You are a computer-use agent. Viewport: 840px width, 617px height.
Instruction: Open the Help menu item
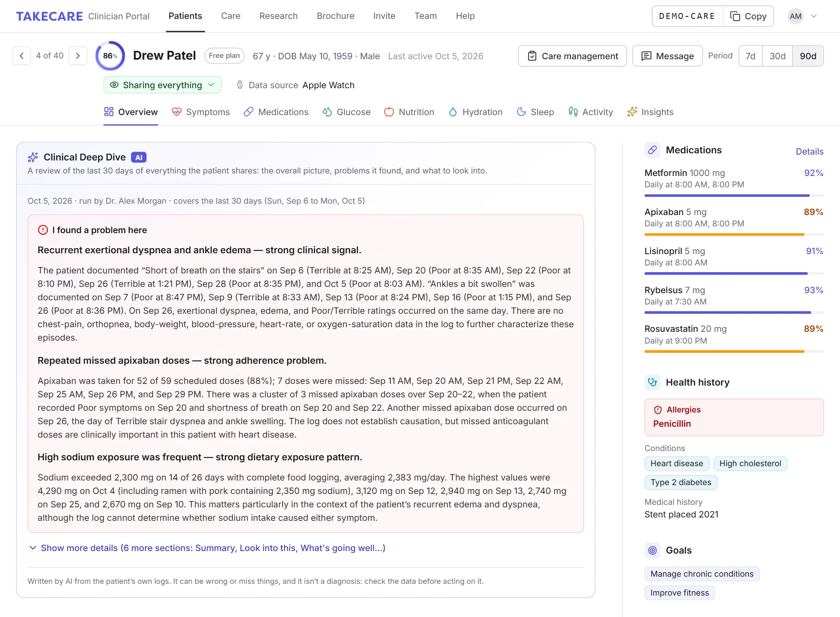(x=465, y=16)
